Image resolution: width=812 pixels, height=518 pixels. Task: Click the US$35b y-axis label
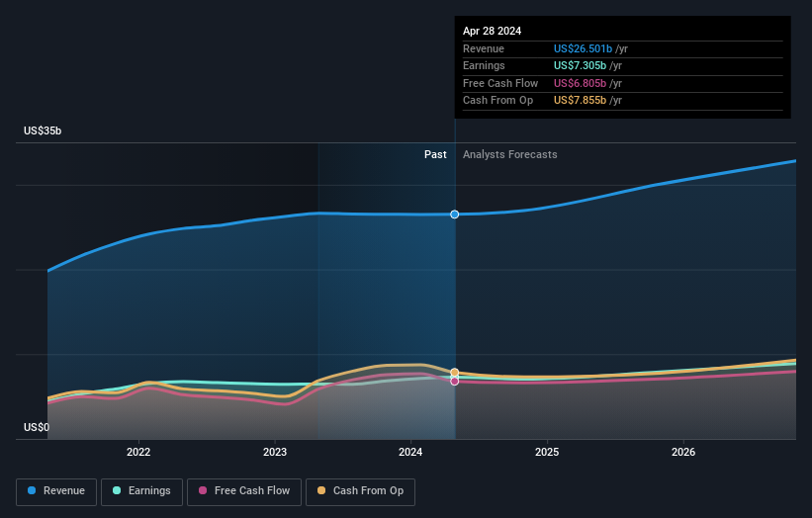tap(43, 130)
